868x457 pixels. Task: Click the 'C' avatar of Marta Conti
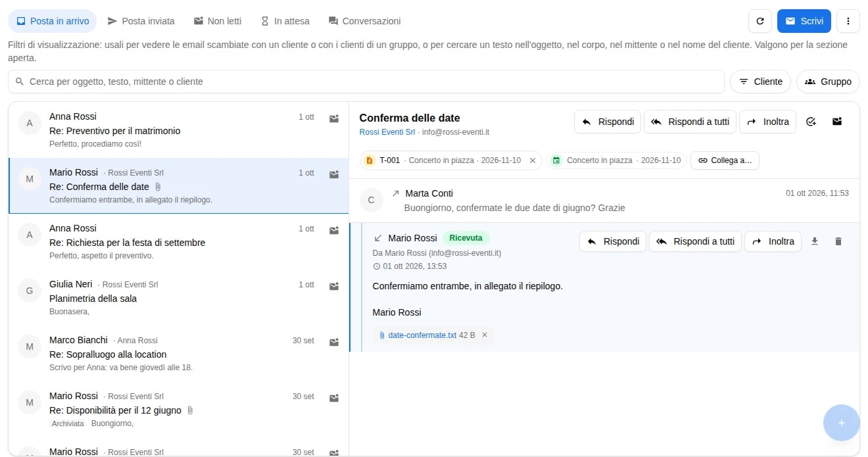tap(372, 200)
